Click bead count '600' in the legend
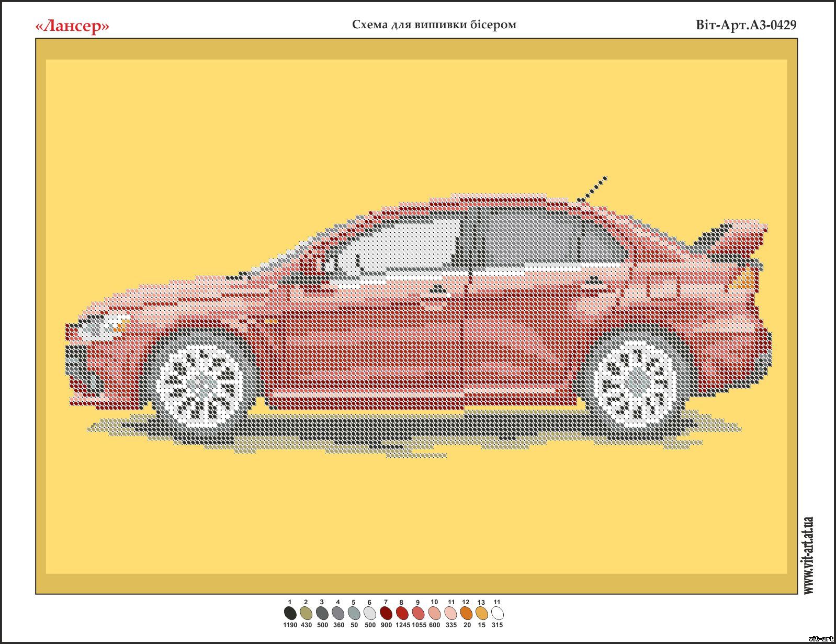The width and height of the screenshot is (836, 644). 434,625
